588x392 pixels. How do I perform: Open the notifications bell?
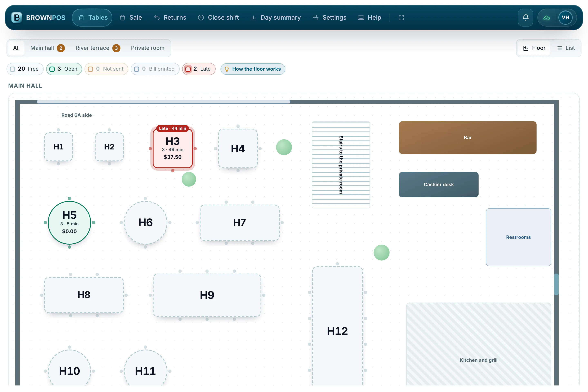526,18
